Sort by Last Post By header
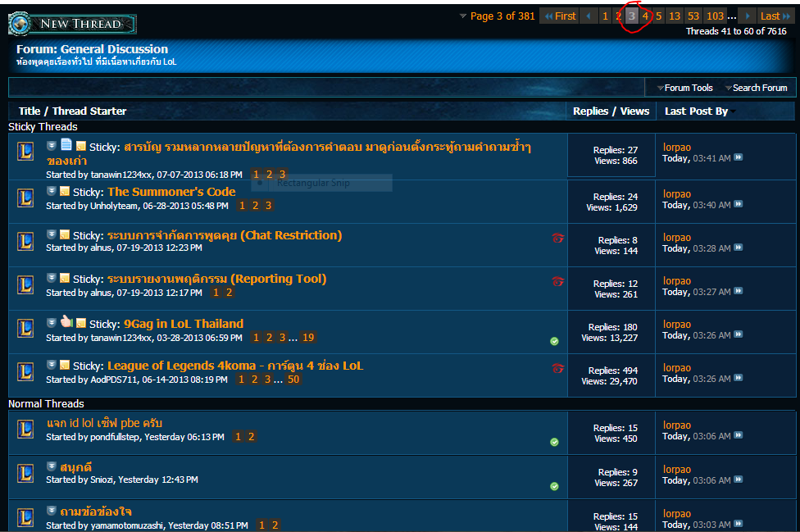Screen dimensions: 800x532 [x=697, y=111]
